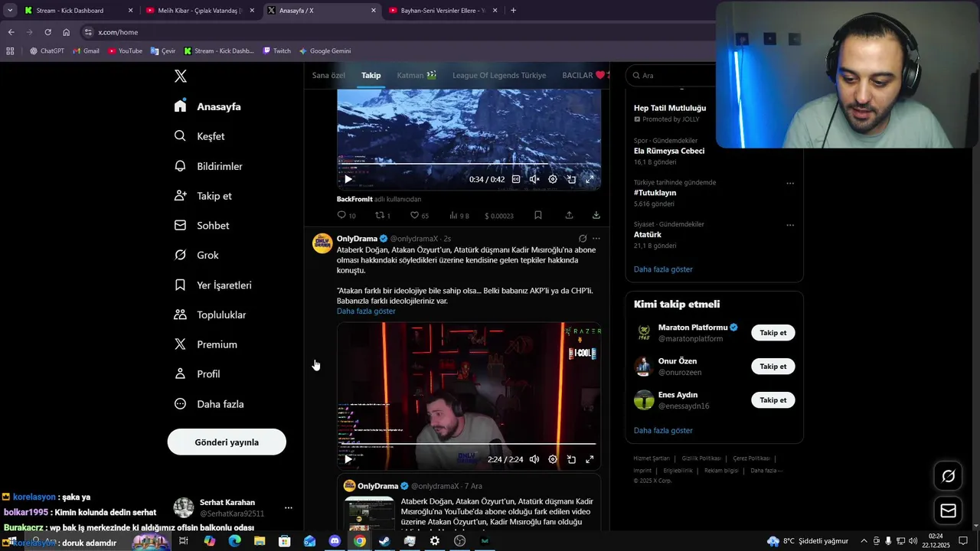The width and height of the screenshot is (980, 551).
Task: Open browser tab search dropdown arrow
Action: click(10, 11)
